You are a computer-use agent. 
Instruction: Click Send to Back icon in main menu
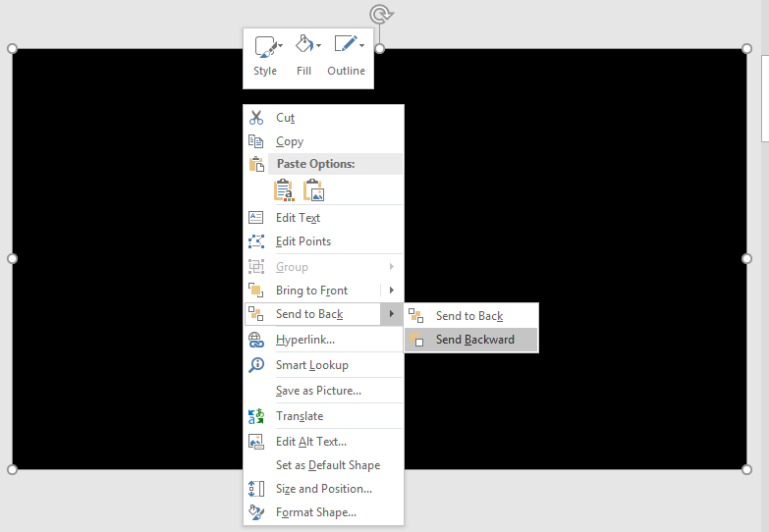pyautogui.click(x=256, y=314)
